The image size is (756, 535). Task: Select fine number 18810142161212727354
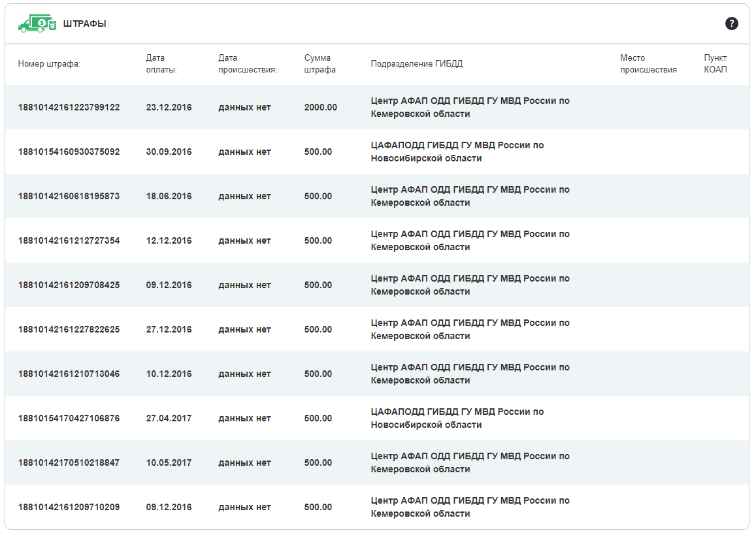tap(69, 240)
